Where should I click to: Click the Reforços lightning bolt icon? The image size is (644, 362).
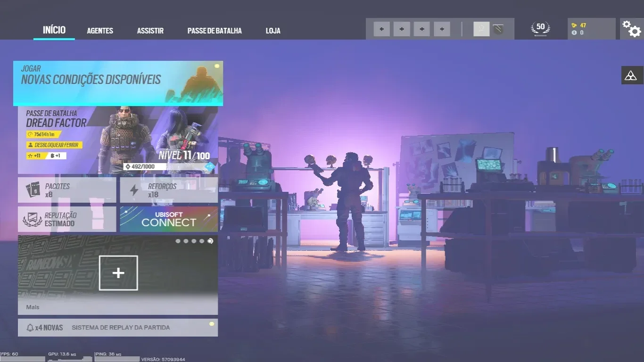point(134,190)
